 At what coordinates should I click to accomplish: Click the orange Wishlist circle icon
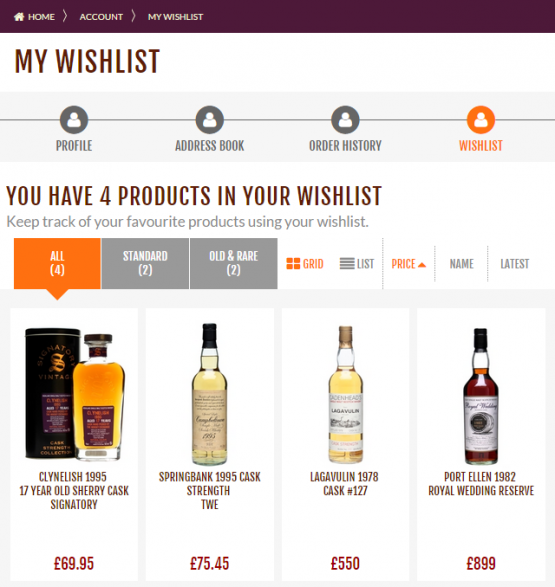coord(481,120)
